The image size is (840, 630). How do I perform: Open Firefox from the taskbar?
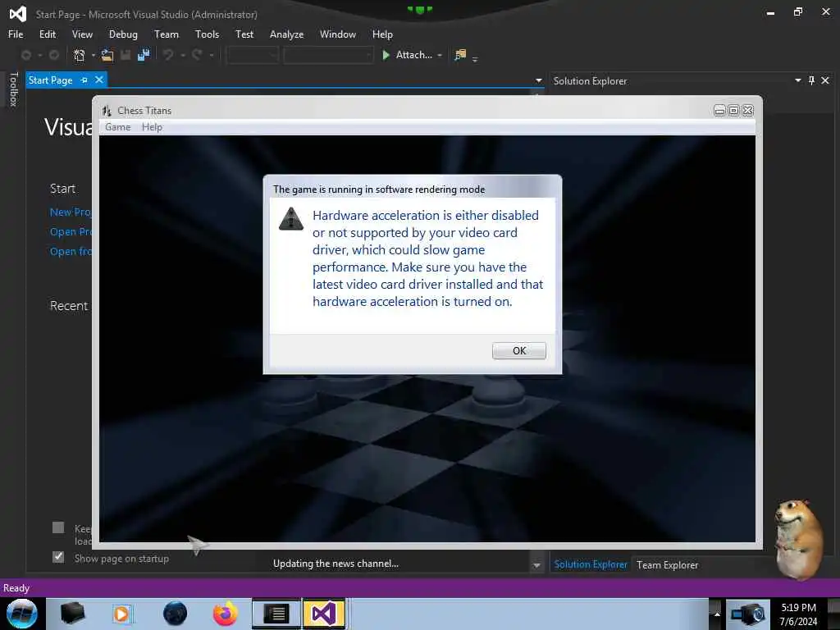(x=225, y=614)
